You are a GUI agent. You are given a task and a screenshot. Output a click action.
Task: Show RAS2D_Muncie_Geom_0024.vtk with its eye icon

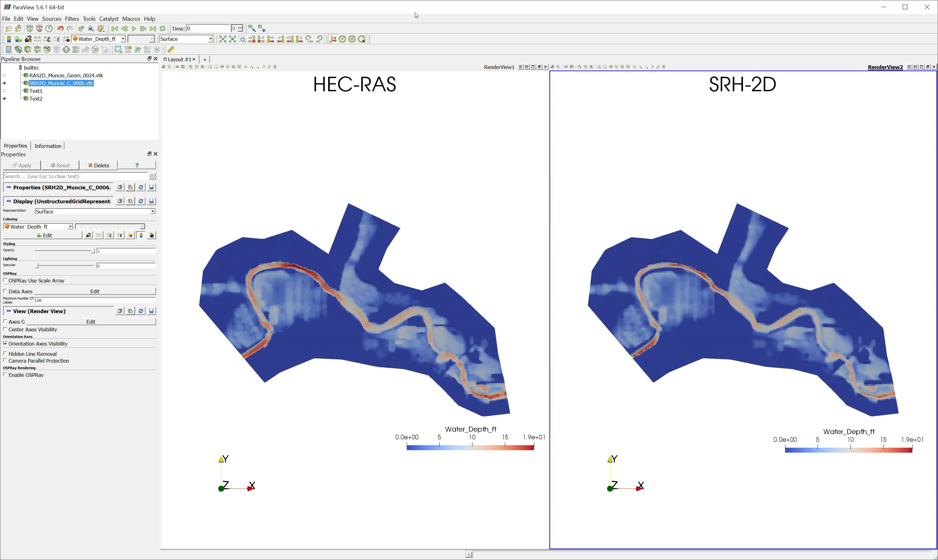tap(5, 75)
